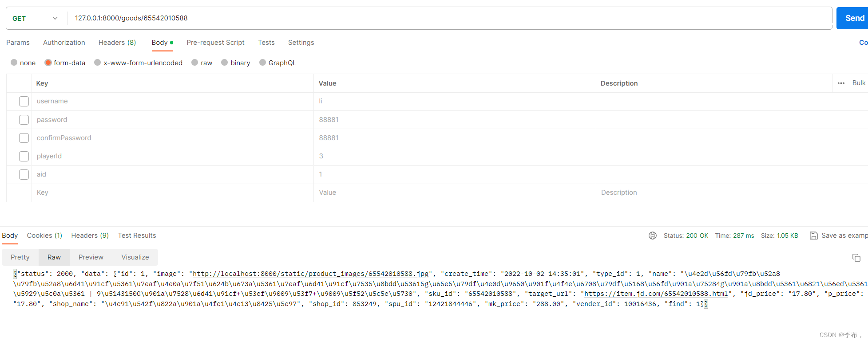Click the Status 200 OK indicator
Image resolution: width=868 pixels, height=342 pixels.
coord(686,236)
